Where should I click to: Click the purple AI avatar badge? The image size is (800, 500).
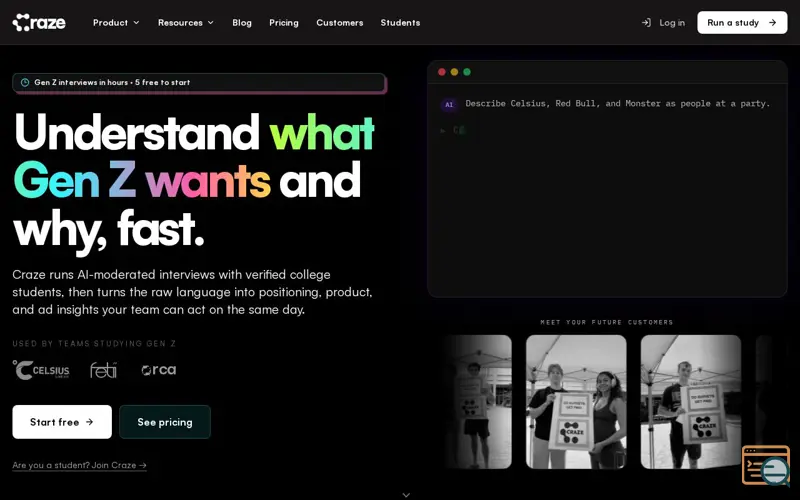click(x=449, y=105)
